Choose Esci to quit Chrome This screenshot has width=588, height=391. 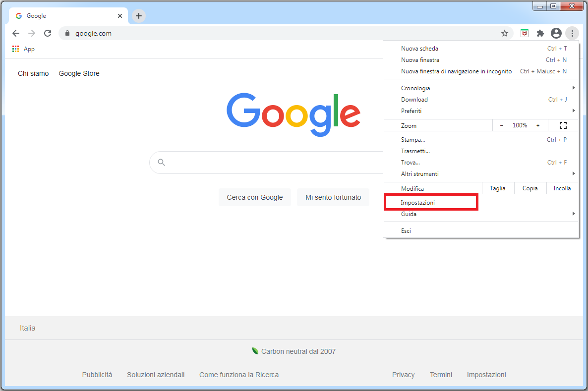pos(481,231)
